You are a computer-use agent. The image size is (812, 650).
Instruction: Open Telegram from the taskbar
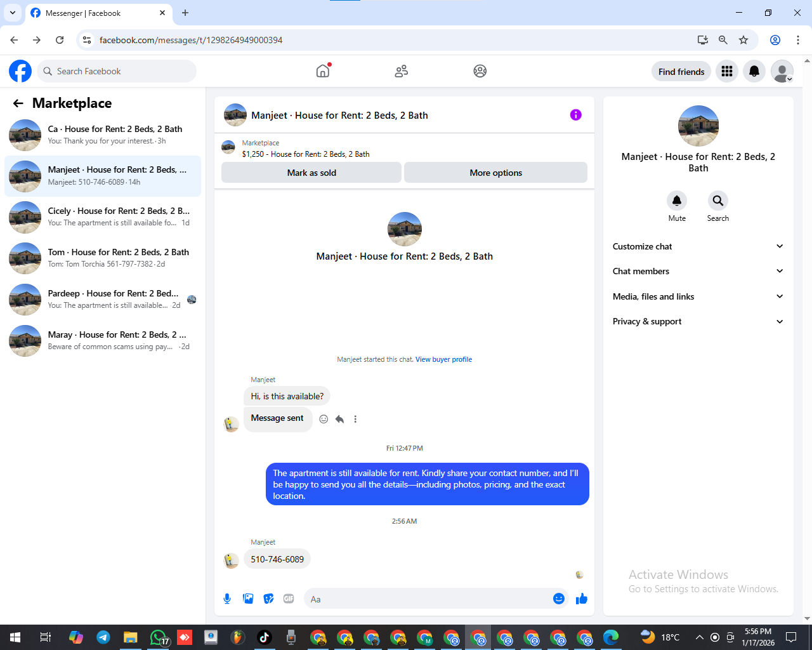[103, 637]
